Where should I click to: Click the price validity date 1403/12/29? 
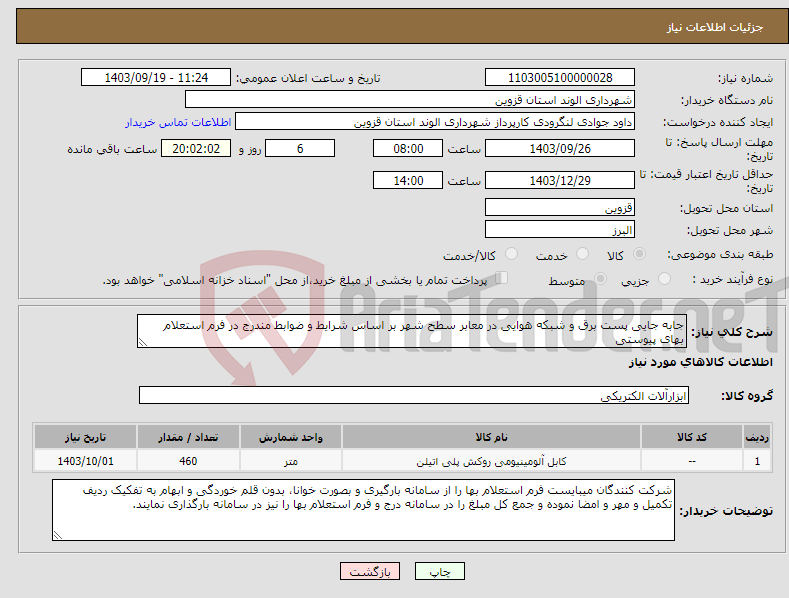tap(560, 180)
